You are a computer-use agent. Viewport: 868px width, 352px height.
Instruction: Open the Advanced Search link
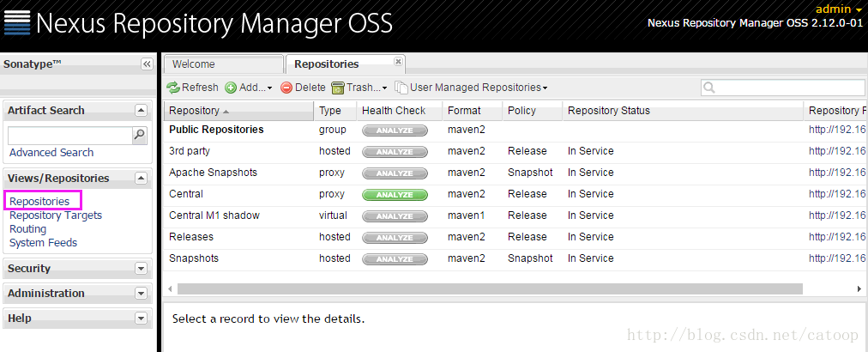click(x=51, y=153)
